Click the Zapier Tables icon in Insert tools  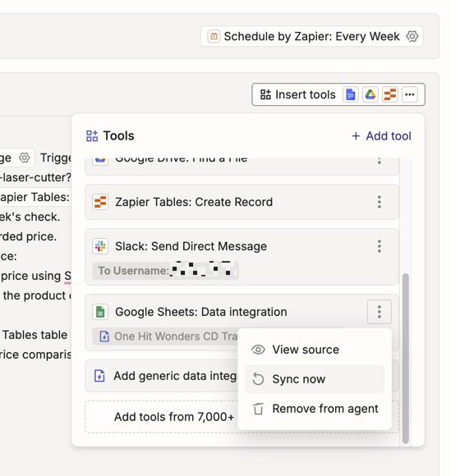click(390, 94)
